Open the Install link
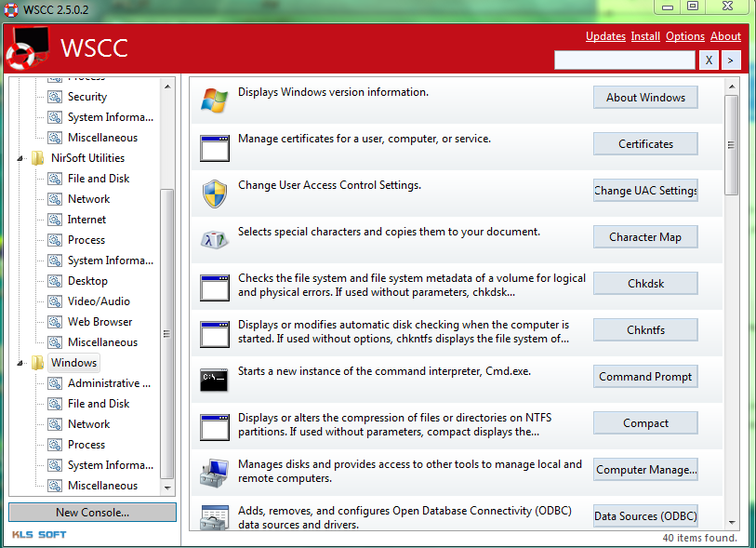The image size is (756, 548). click(x=645, y=36)
